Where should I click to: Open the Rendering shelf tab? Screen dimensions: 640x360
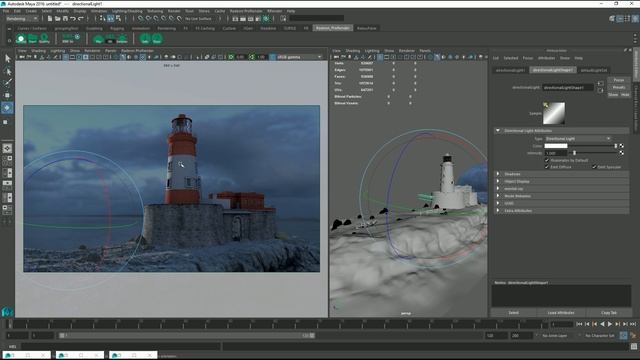point(167,28)
